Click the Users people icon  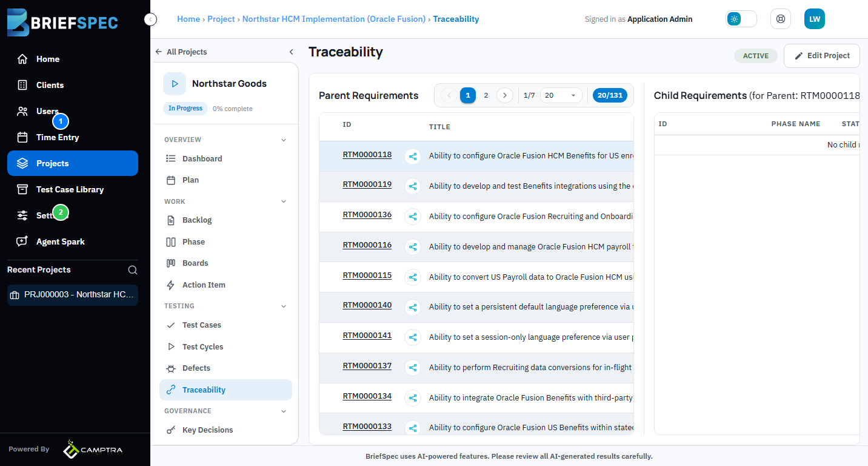[22, 111]
